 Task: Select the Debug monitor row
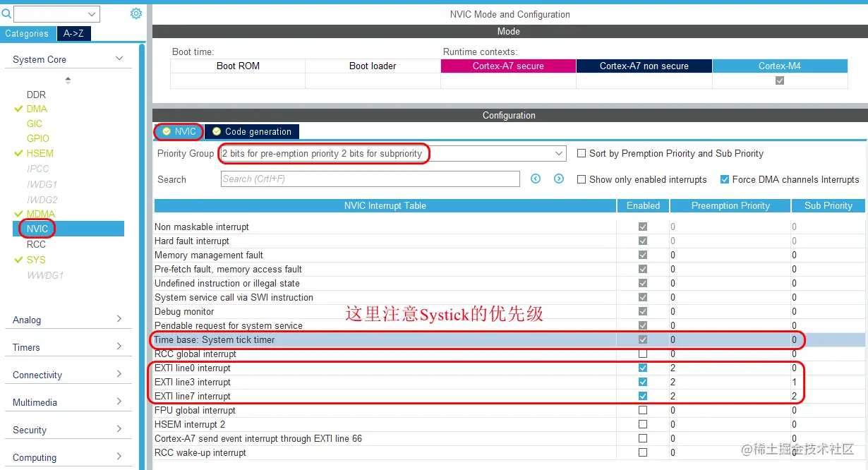(x=510, y=311)
